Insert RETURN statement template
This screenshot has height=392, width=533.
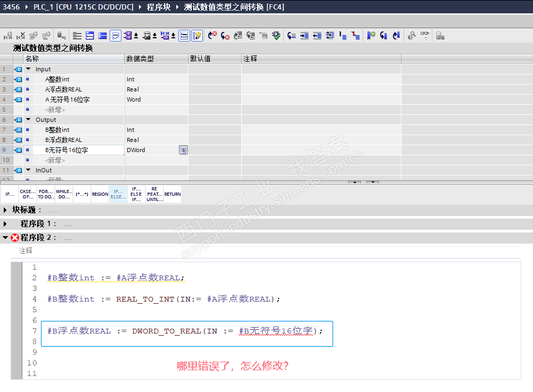tap(173, 194)
